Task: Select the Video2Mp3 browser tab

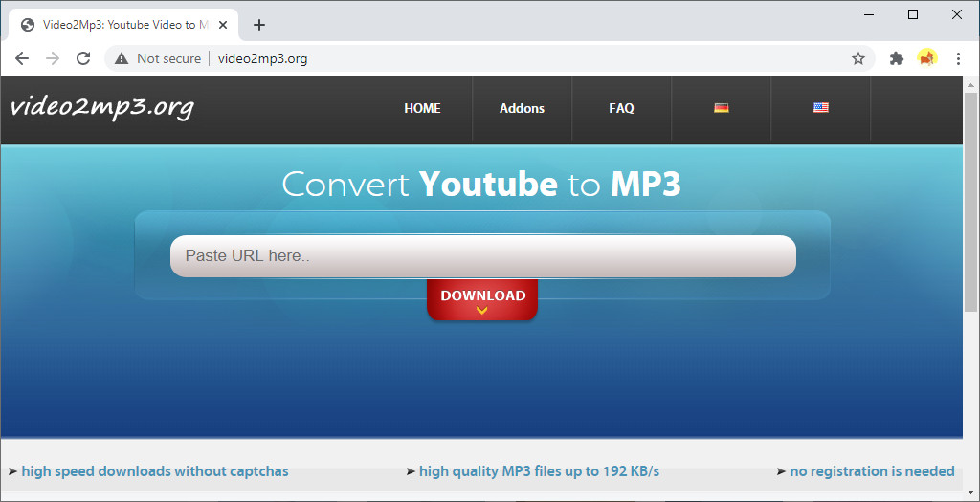Action: tap(123, 25)
